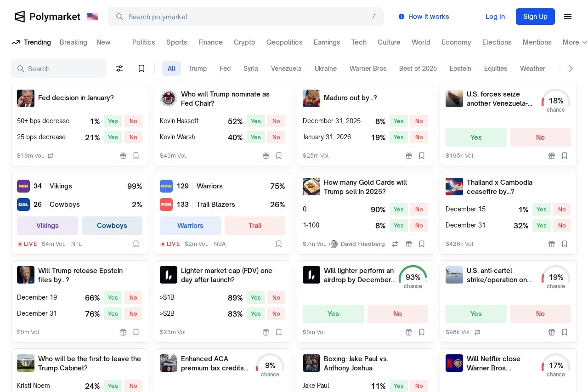Click gift icon on Gold Cards card
This screenshot has height=392, width=588.
409,244
